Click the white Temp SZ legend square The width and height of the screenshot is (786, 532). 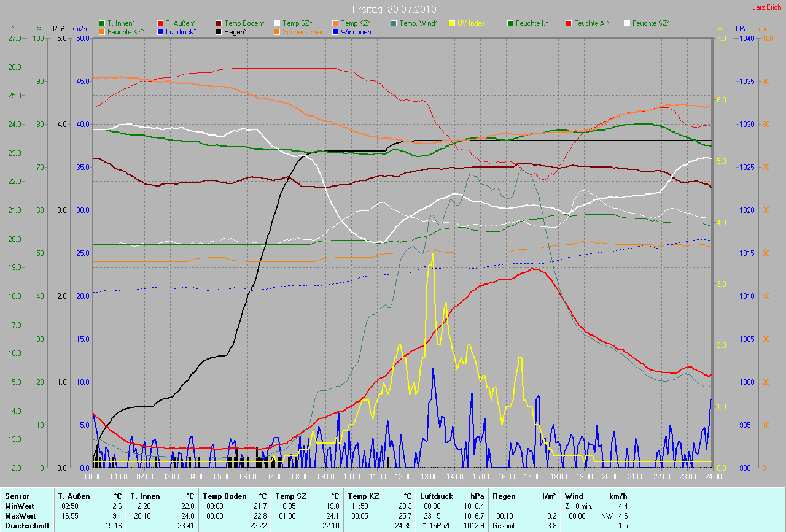pos(277,23)
